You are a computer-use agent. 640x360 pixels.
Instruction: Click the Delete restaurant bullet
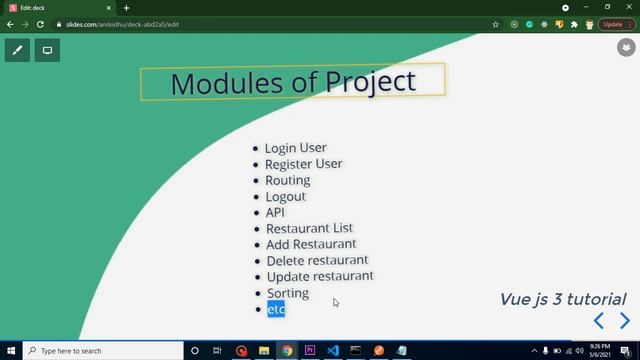click(317, 260)
